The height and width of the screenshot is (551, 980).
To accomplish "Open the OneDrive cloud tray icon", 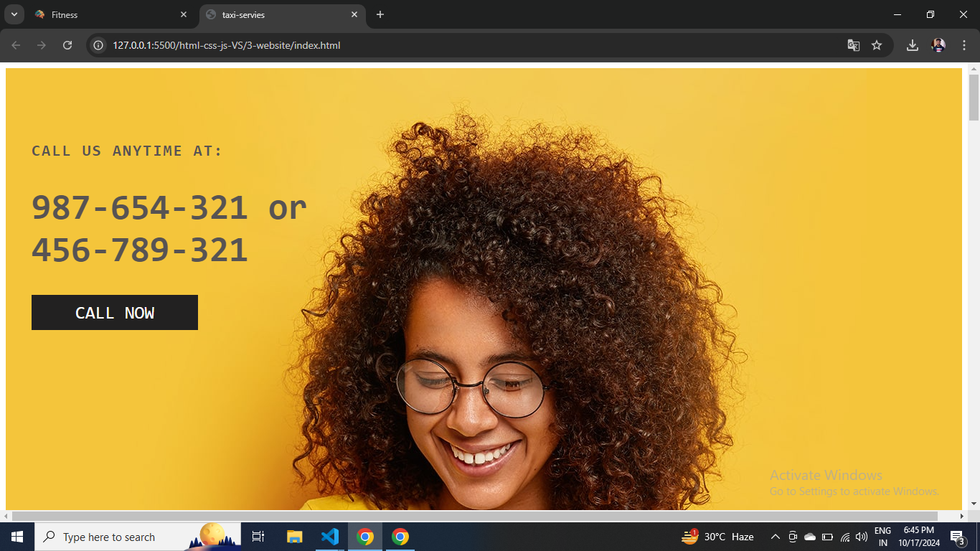I will click(x=810, y=537).
